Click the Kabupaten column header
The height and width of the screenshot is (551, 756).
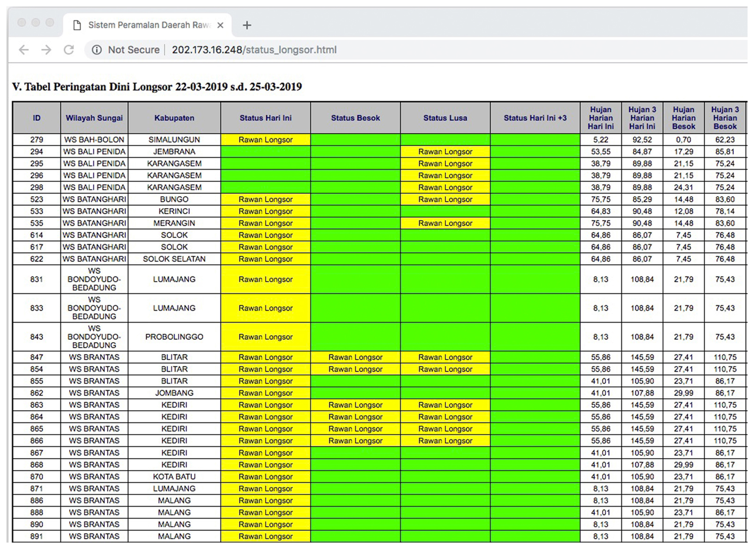174,118
